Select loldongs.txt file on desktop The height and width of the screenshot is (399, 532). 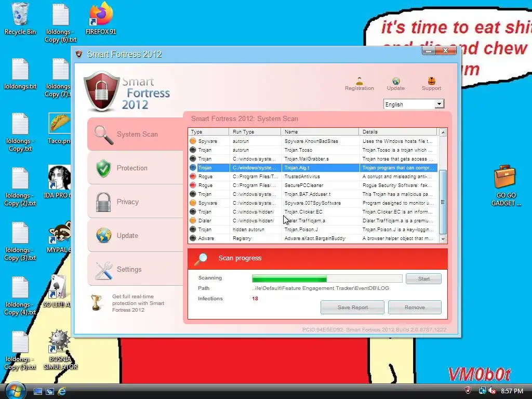coord(20,74)
